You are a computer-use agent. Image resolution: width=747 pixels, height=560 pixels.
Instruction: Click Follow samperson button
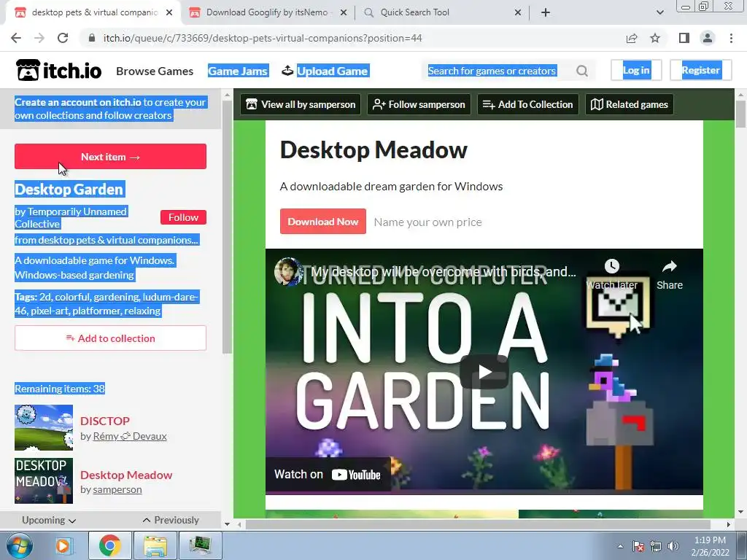[x=419, y=104]
